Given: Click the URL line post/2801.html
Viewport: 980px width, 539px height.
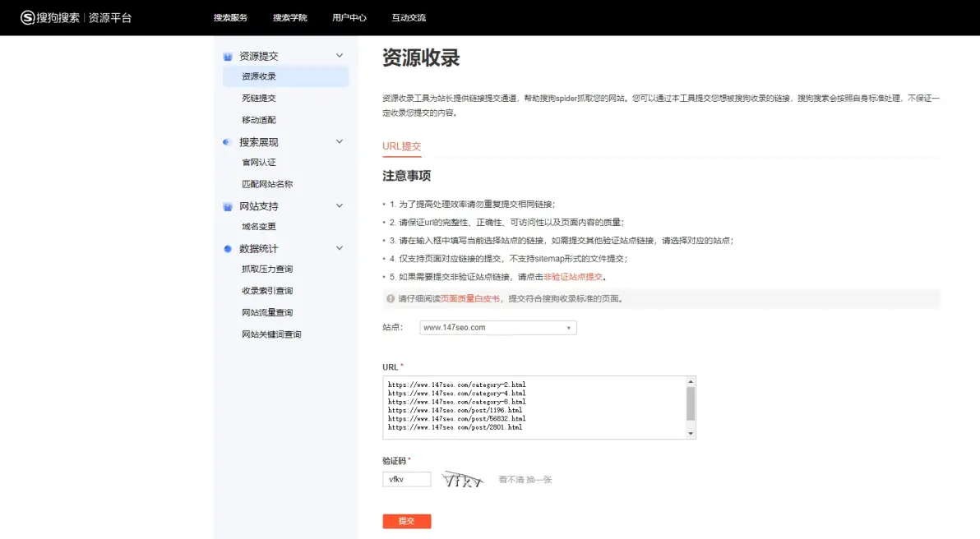Looking at the screenshot, I should [455, 427].
